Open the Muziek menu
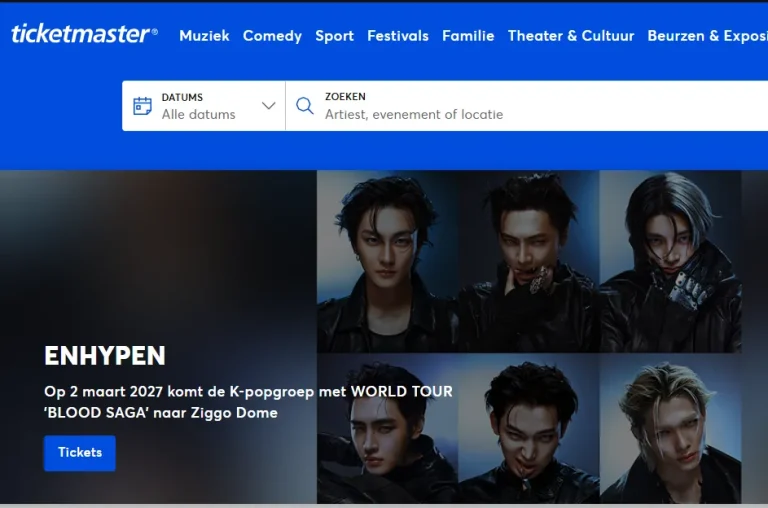Screen dimensions: 768x508 pos(204,36)
